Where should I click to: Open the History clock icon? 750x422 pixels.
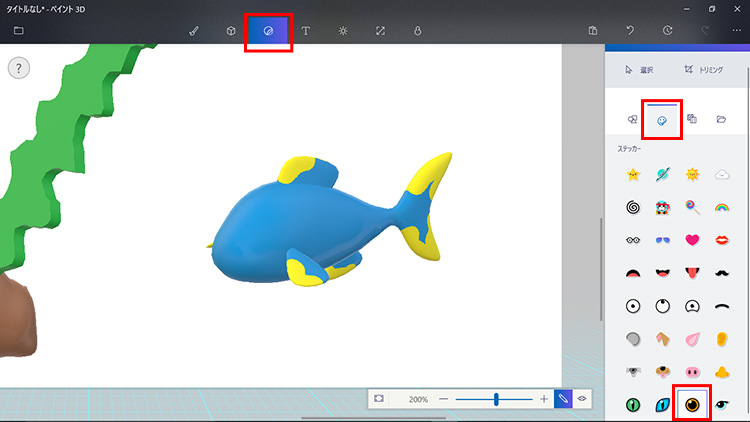[x=667, y=31]
